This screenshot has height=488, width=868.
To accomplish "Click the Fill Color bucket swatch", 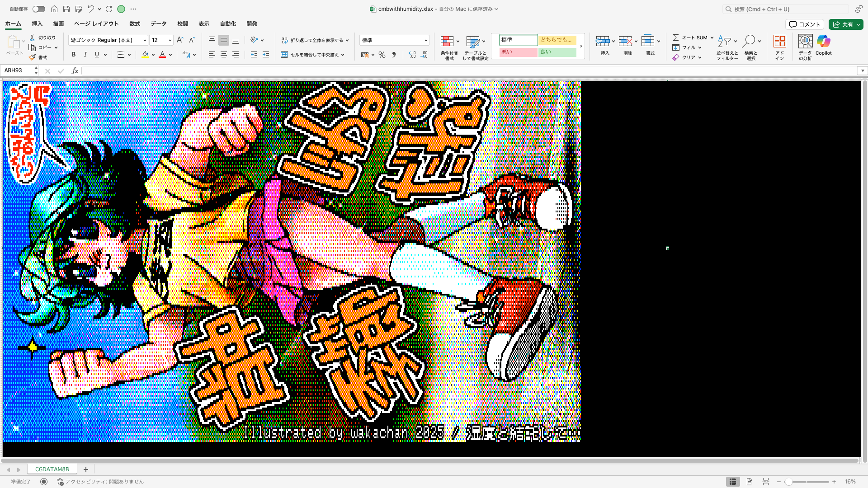I will (x=145, y=55).
